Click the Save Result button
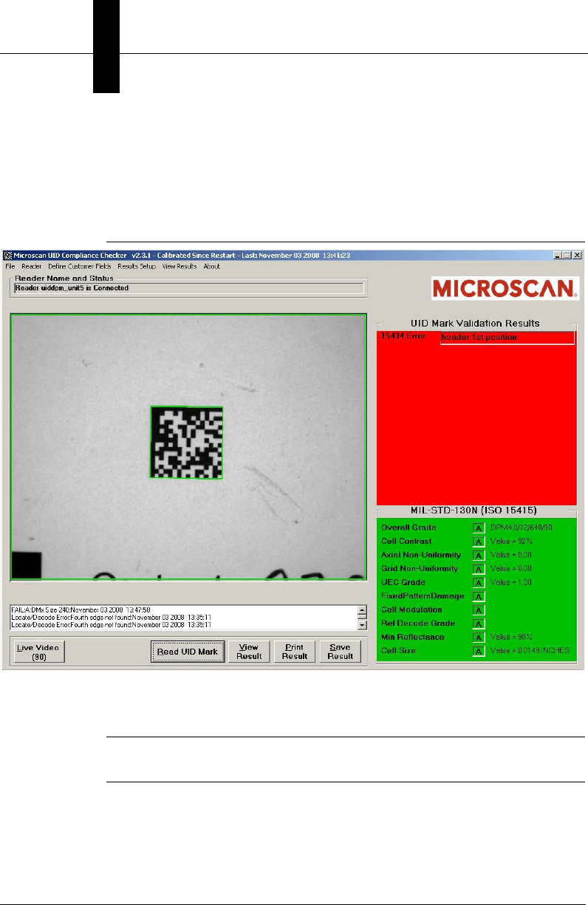This screenshot has height=905, width=588. click(341, 652)
